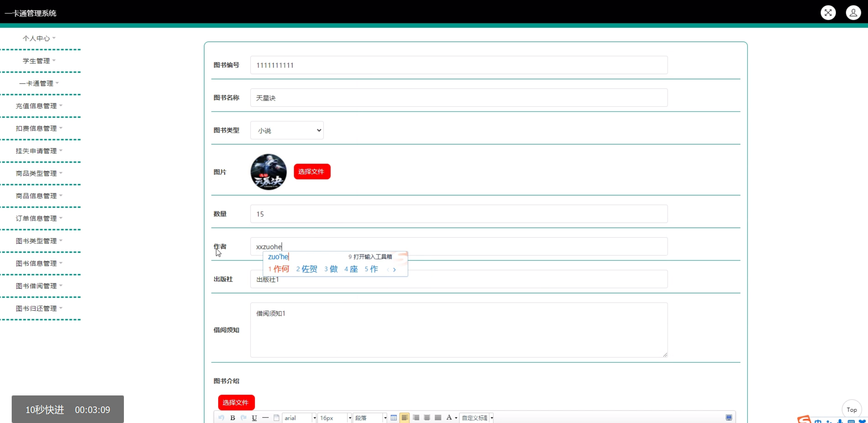Viewport: 868px width, 423px height.
Task: Toggle center alignment in editor toolbar
Action: click(x=427, y=418)
